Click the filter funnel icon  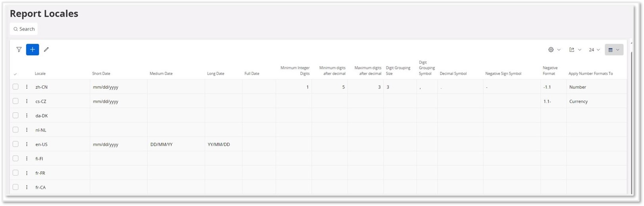pos(19,50)
